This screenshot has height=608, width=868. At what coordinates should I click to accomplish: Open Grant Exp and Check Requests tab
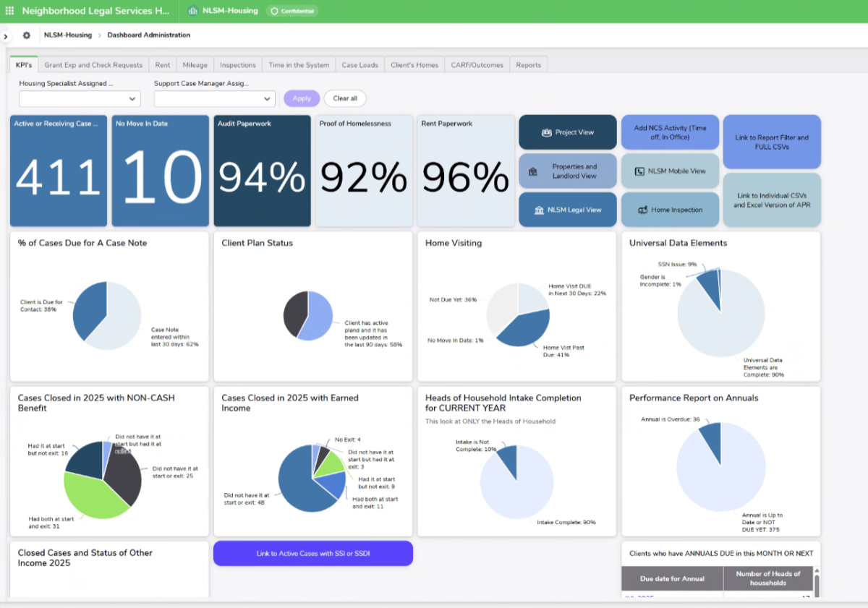[x=93, y=65]
